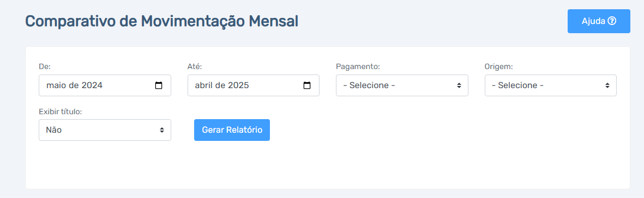
Task: Click the up-down arrows in Origem select
Action: [x=607, y=86]
